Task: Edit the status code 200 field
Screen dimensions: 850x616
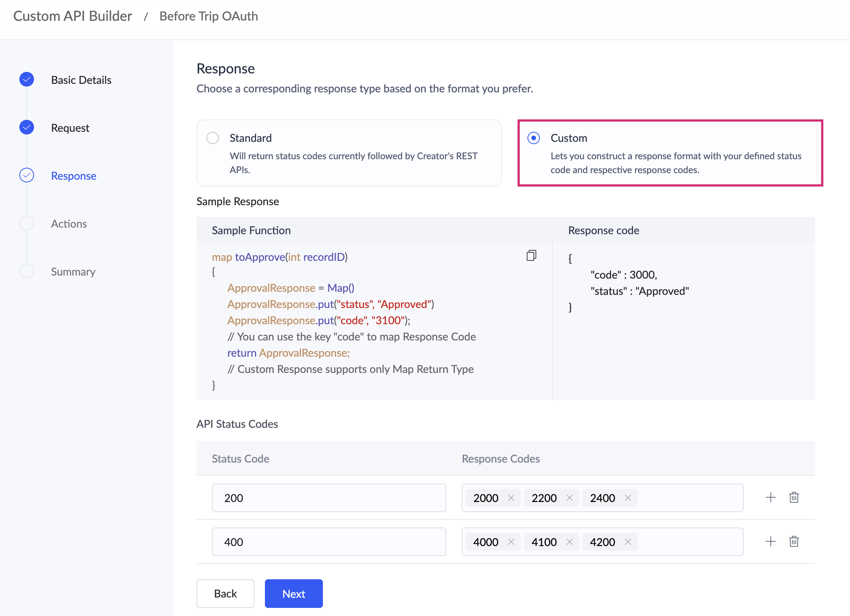Action: [x=329, y=498]
